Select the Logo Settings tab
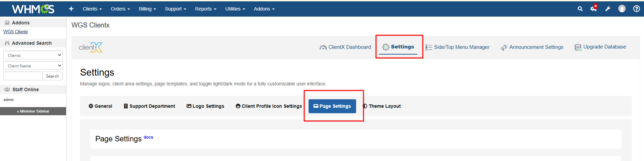The width and height of the screenshot is (644, 161). (x=205, y=106)
